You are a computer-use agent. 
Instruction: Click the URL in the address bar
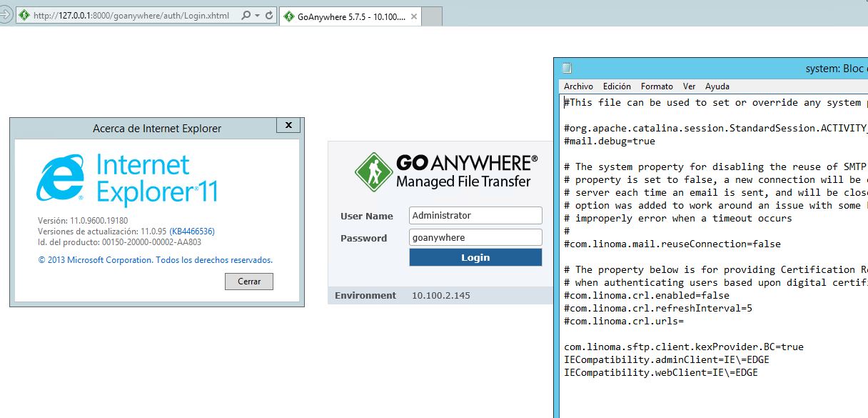click(x=131, y=15)
